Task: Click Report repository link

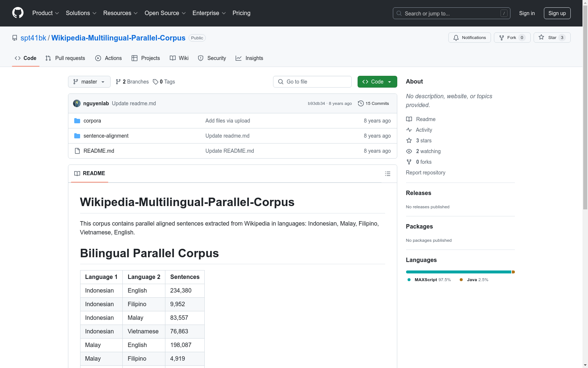Action: pos(426,173)
